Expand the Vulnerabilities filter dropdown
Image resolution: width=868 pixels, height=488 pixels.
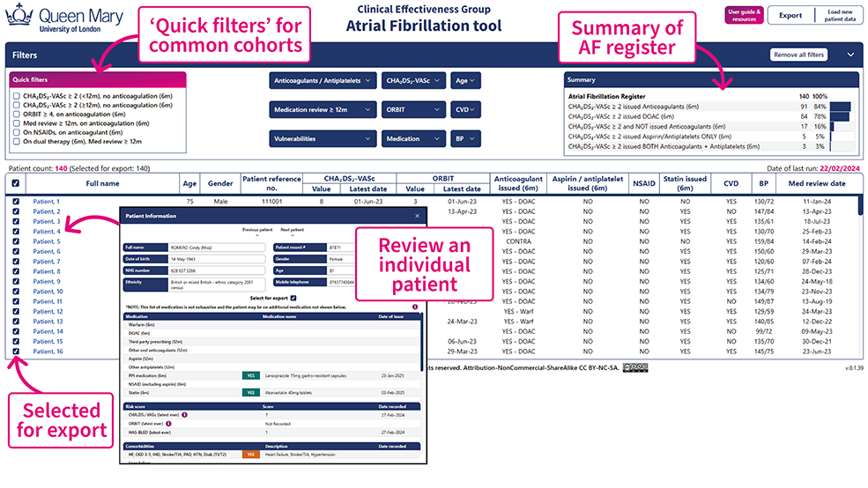(x=323, y=138)
